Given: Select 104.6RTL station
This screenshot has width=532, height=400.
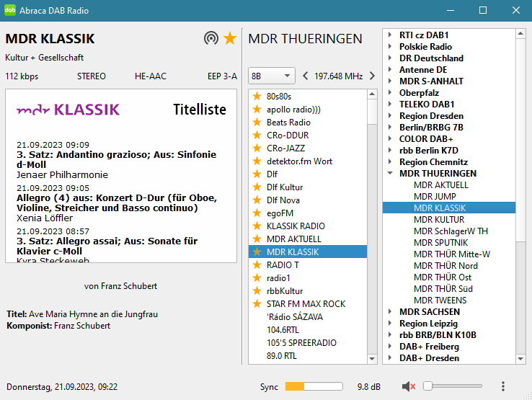Looking at the screenshot, I should pos(308,330).
